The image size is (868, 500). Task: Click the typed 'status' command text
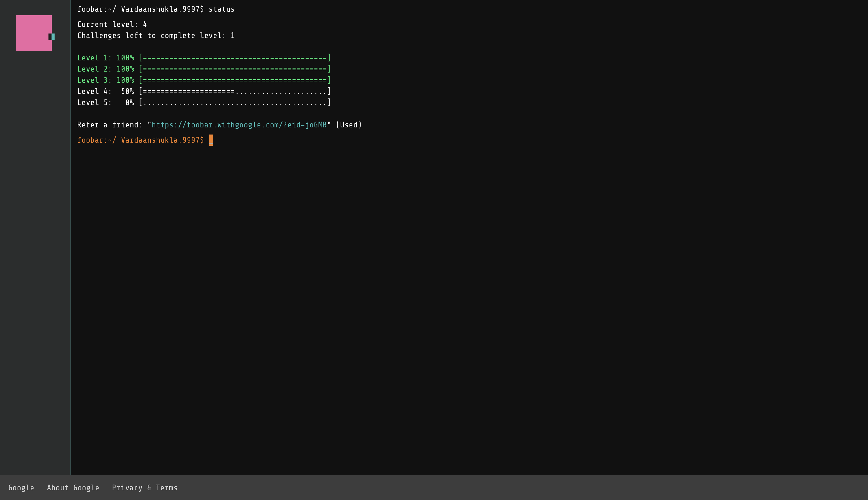point(222,9)
